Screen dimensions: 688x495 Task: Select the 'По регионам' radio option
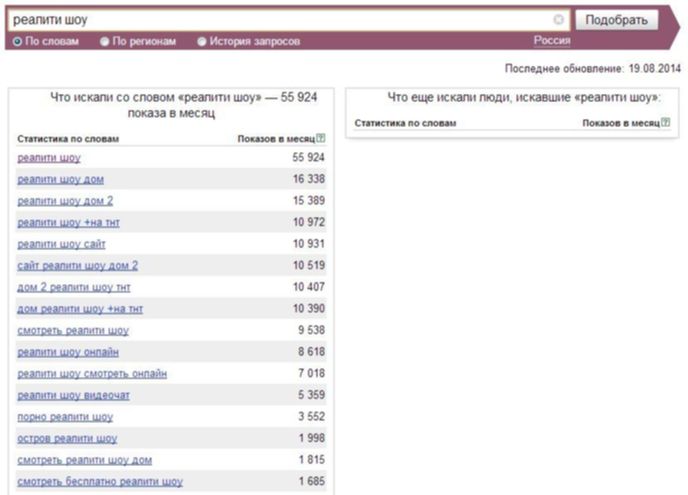point(104,41)
